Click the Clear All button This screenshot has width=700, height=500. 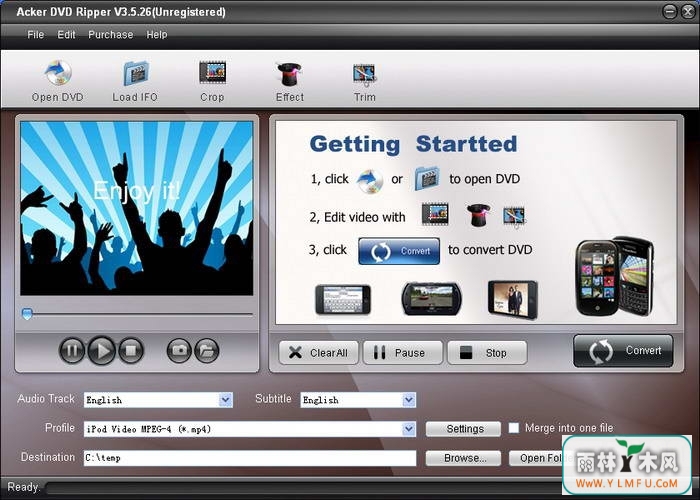click(x=319, y=353)
